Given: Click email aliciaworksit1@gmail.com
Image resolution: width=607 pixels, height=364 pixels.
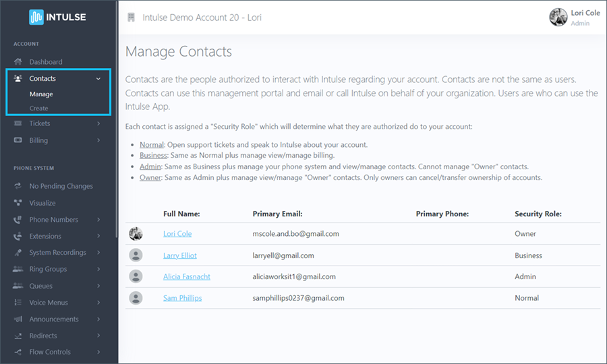Looking at the screenshot, I should tap(294, 276).
